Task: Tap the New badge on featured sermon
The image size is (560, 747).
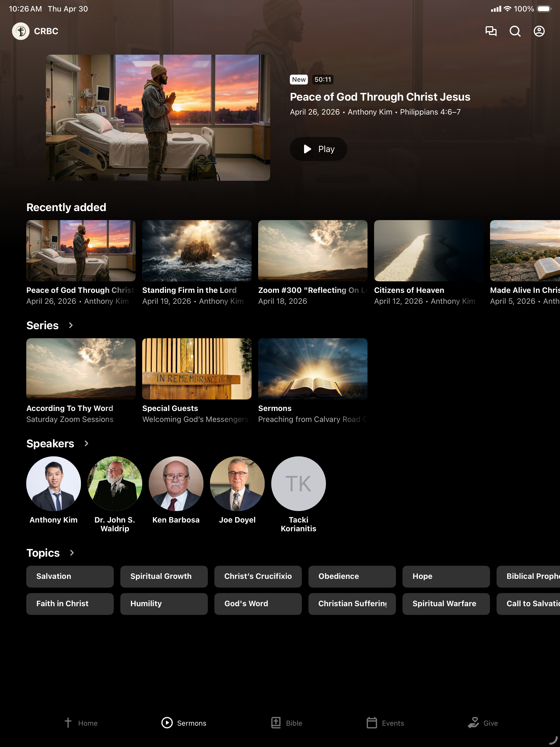Action: pyautogui.click(x=299, y=79)
